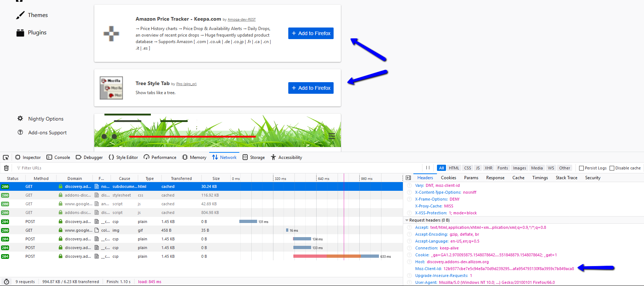Click the help icon beside the Host header

[409, 262]
